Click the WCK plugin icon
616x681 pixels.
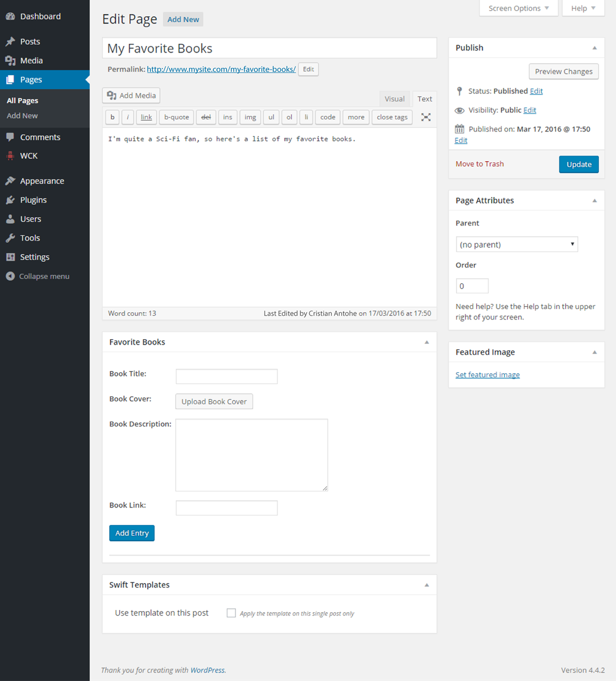pyautogui.click(x=10, y=156)
